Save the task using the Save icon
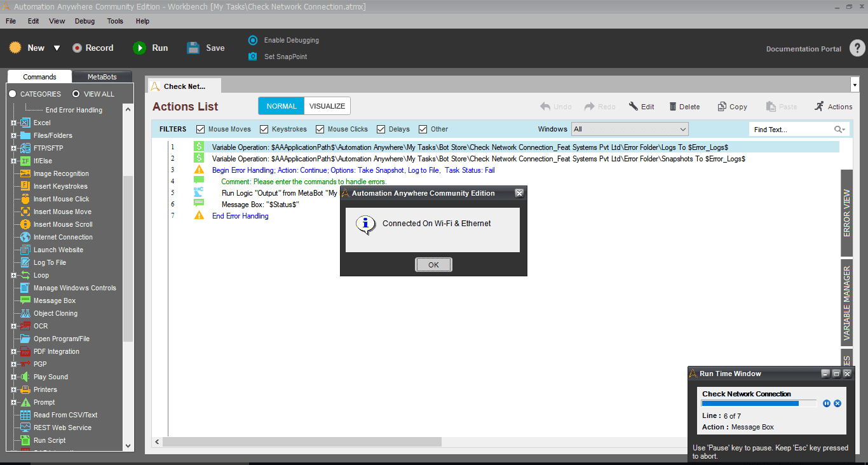The image size is (868, 465). pos(193,48)
